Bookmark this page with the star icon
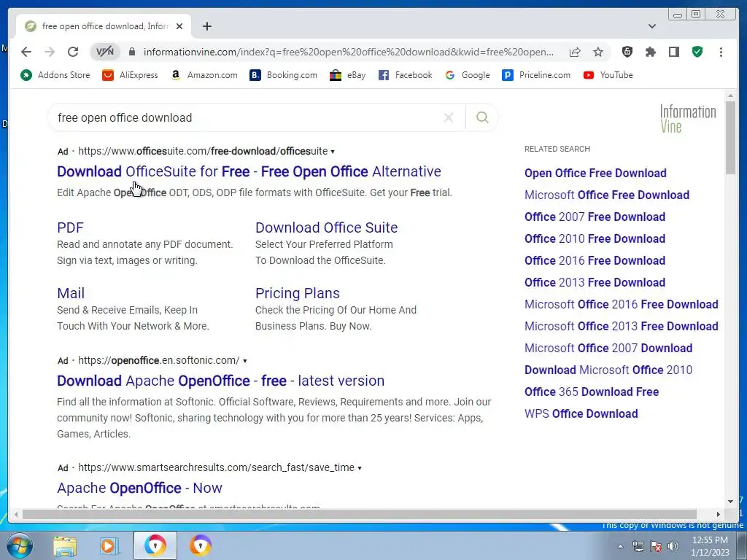Viewport: 747px width, 560px height. tap(598, 52)
